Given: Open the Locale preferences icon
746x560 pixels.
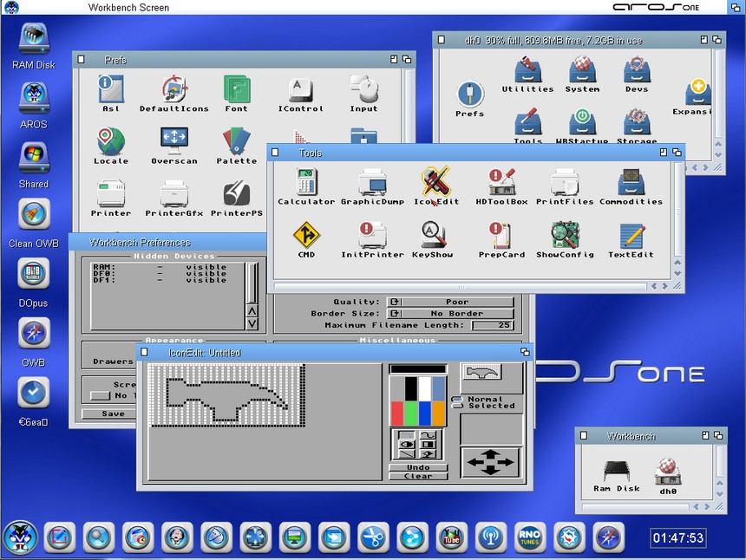Looking at the screenshot, I should [x=110, y=141].
